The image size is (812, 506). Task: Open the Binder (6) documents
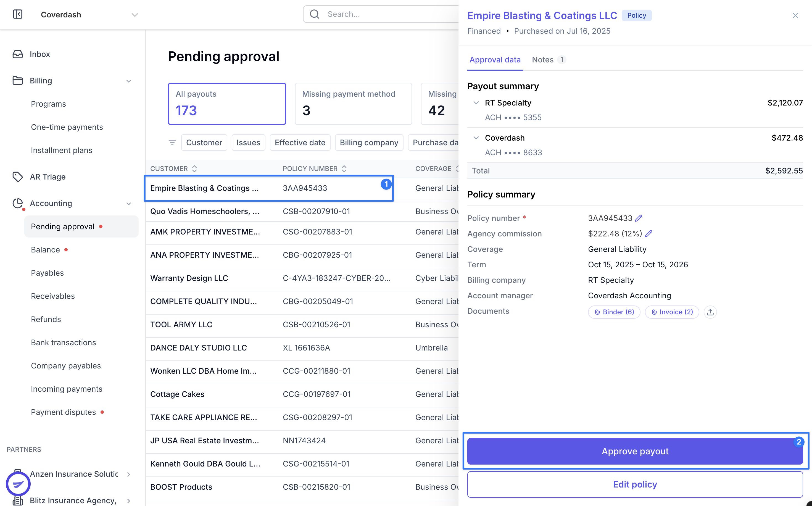(x=614, y=312)
